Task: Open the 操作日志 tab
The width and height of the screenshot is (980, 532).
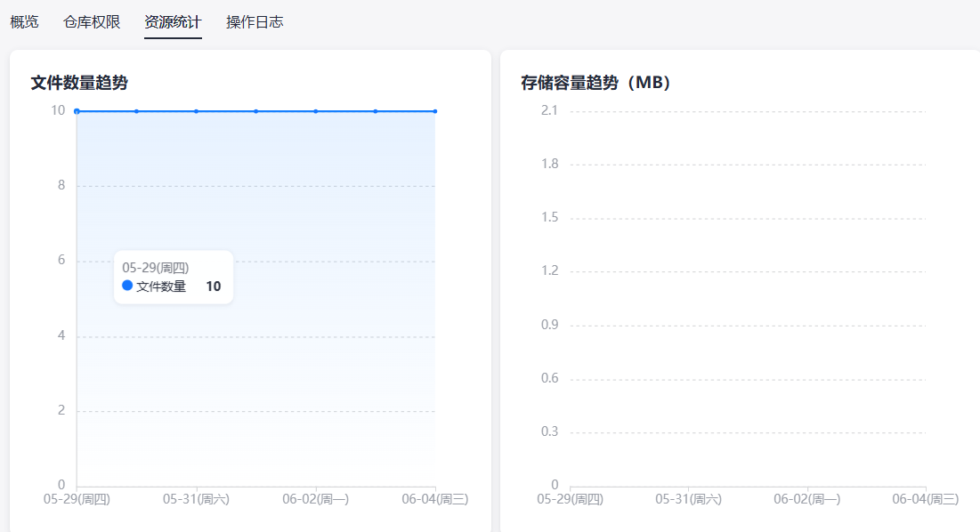Action: click(255, 22)
